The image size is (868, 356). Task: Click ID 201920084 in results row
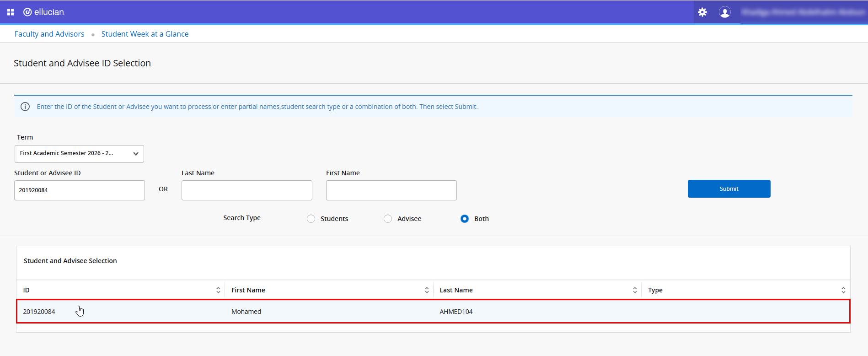(x=39, y=312)
